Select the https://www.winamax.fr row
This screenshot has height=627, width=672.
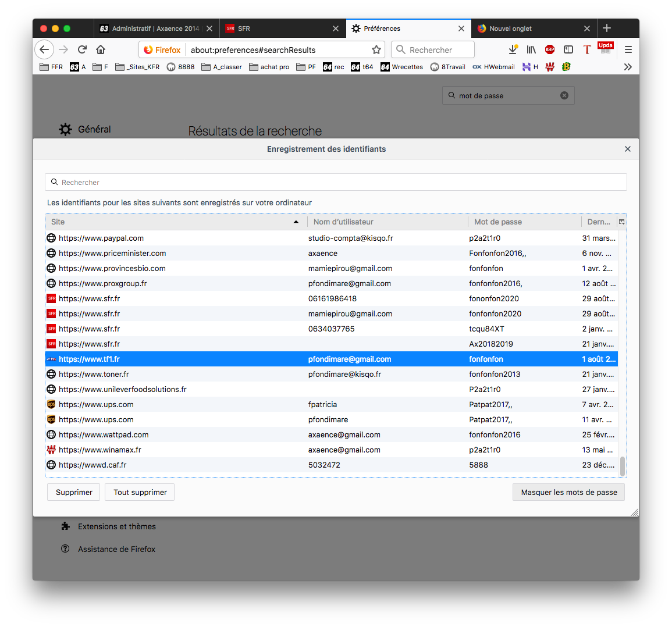(331, 450)
